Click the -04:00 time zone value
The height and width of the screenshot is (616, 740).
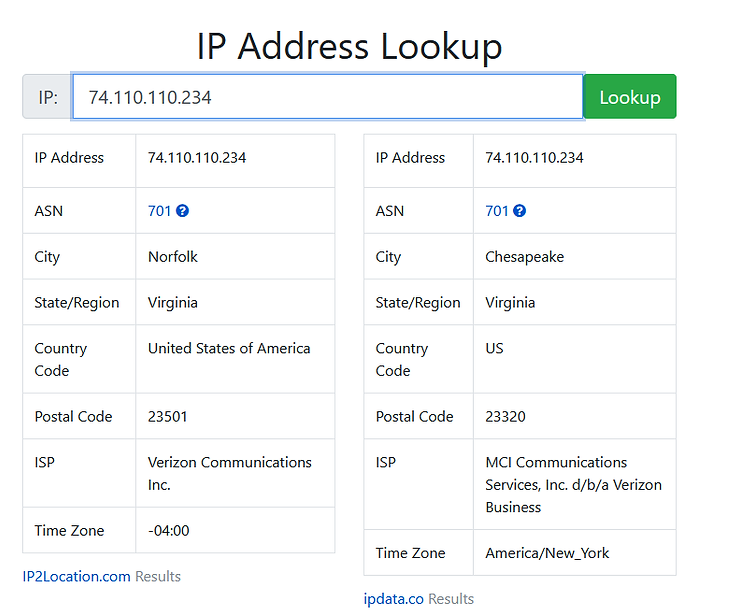(168, 531)
